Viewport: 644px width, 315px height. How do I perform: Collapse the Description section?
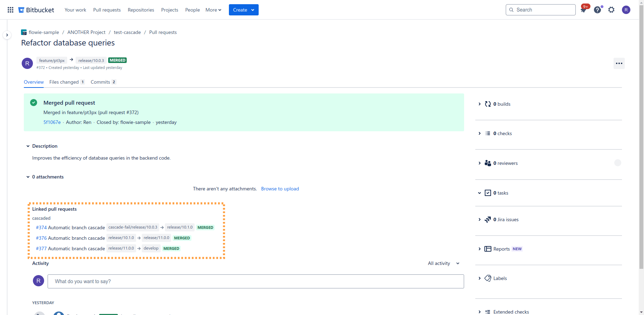click(28, 146)
